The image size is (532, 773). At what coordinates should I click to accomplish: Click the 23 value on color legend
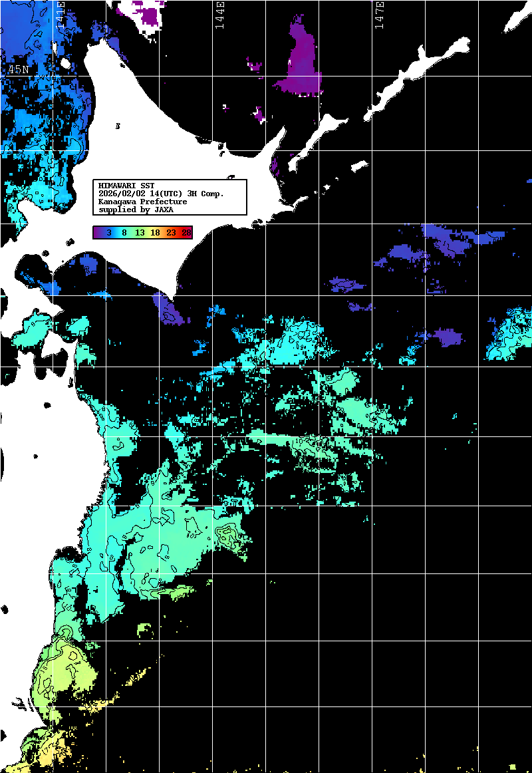[171, 233]
